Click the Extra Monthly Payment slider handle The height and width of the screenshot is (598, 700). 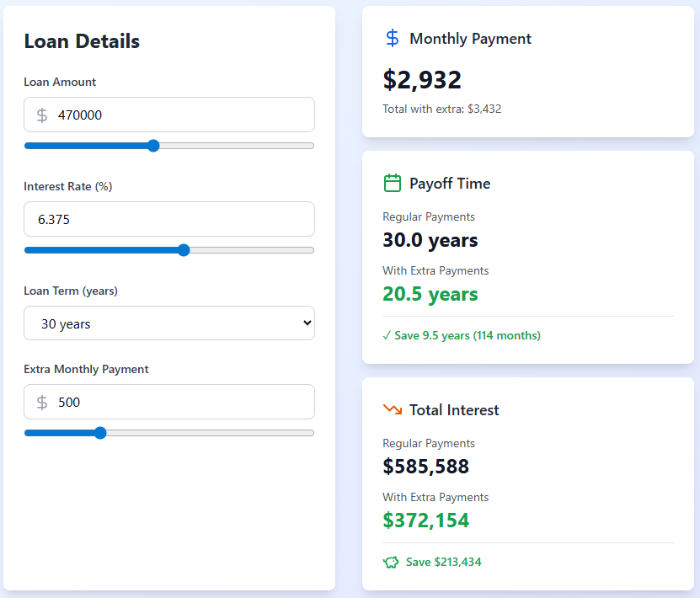(100, 432)
